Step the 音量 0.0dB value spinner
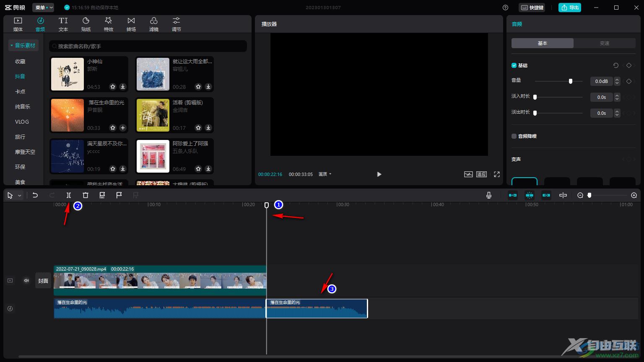 coord(617,81)
